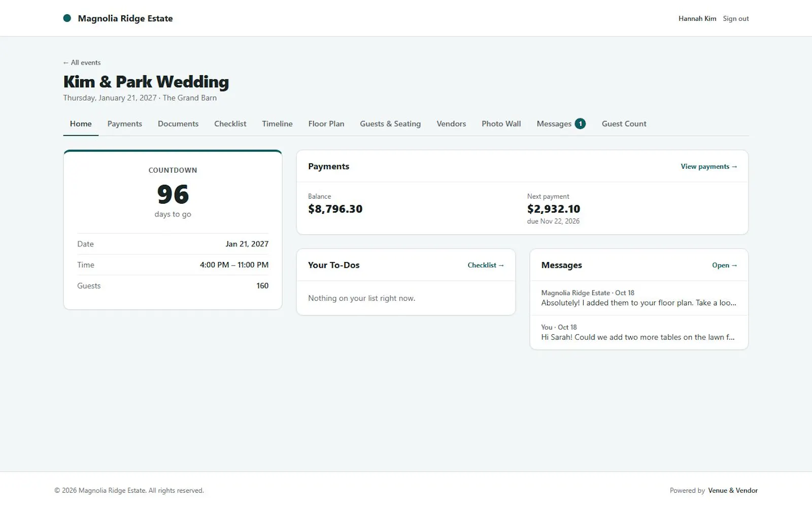Open the Magnolia Ridge Estate Oct 18 message
The width and height of the screenshot is (812, 508).
639,298
